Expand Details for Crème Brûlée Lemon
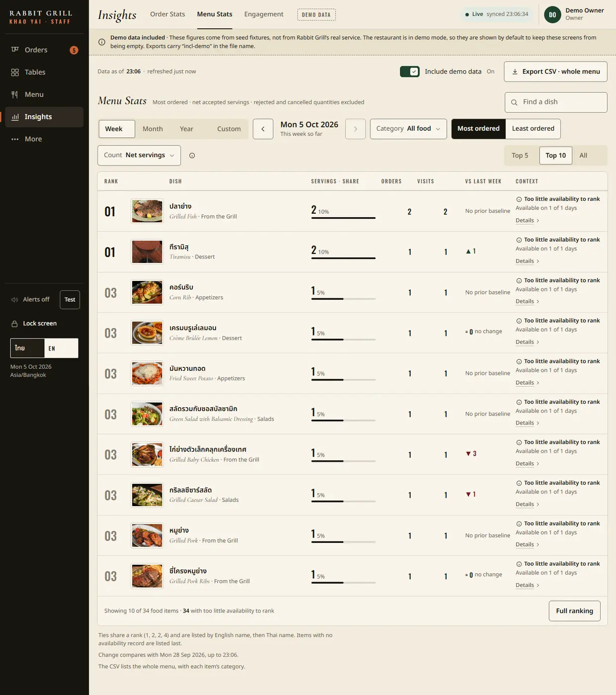Viewport: 616px width, 695px height. (x=527, y=343)
